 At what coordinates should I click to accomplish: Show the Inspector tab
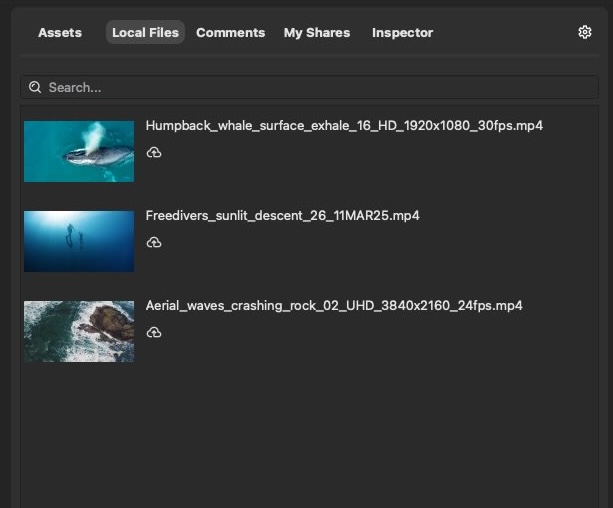pyautogui.click(x=402, y=33)
